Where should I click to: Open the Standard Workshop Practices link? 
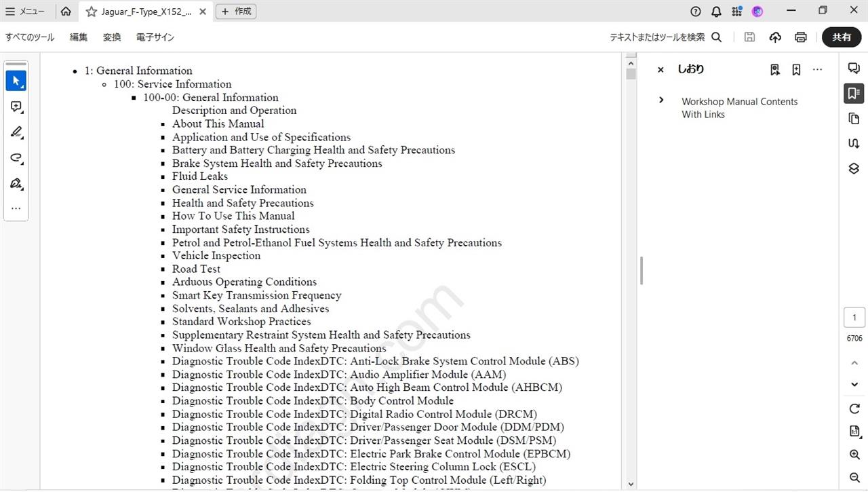[241, 322]
